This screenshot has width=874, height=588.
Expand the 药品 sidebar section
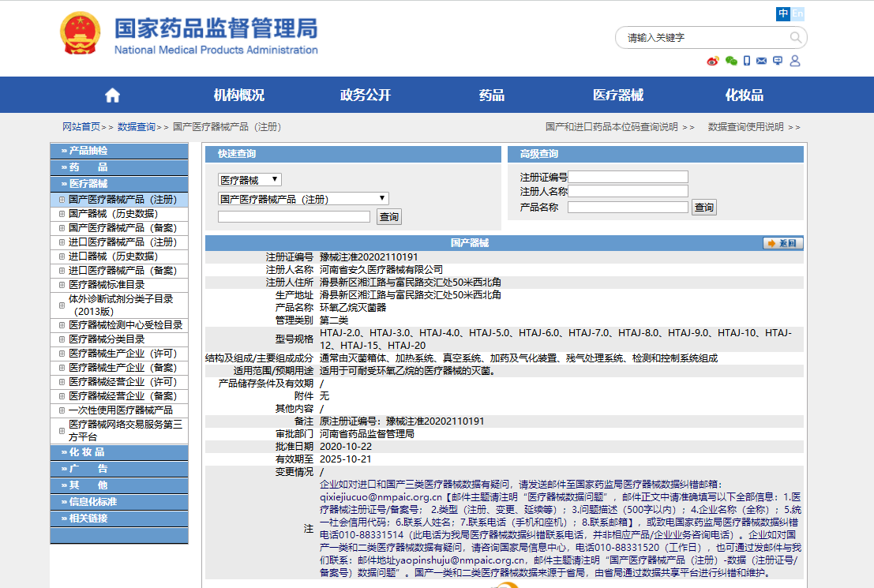click(x=119, y=167)
